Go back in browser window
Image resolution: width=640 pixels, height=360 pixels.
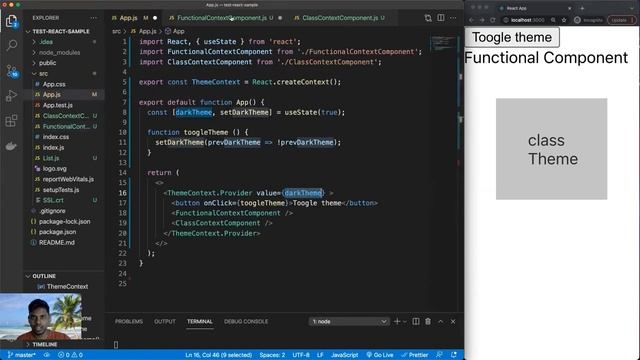(x=471, y=20)
